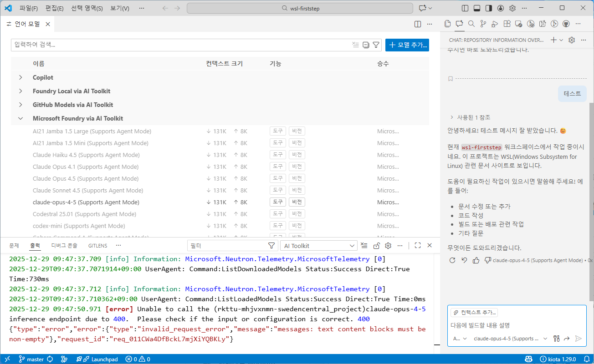Open the Explorer view in the side bar
This screenshot has width=594, height=364.
coord(447,24)
